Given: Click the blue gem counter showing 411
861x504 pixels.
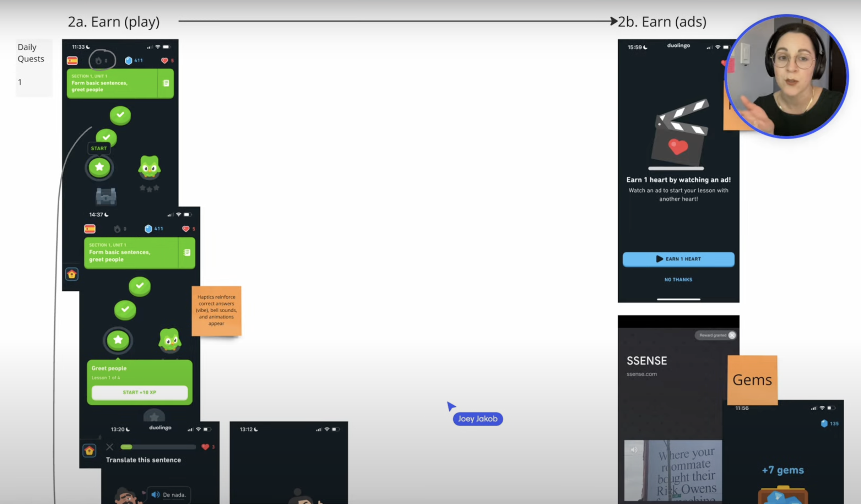Looking at the screenshot, I should coord(134,60).
